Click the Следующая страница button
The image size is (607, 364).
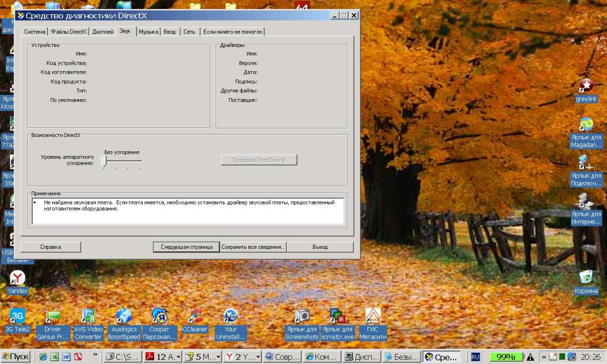[x=186, y=247]
